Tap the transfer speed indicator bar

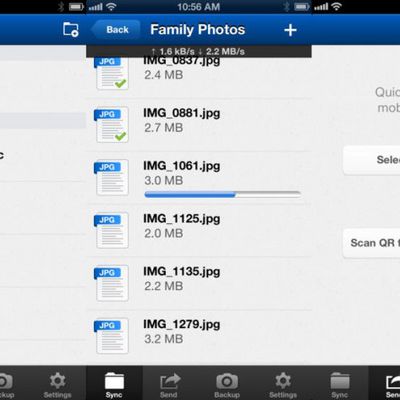coord(199,51)
